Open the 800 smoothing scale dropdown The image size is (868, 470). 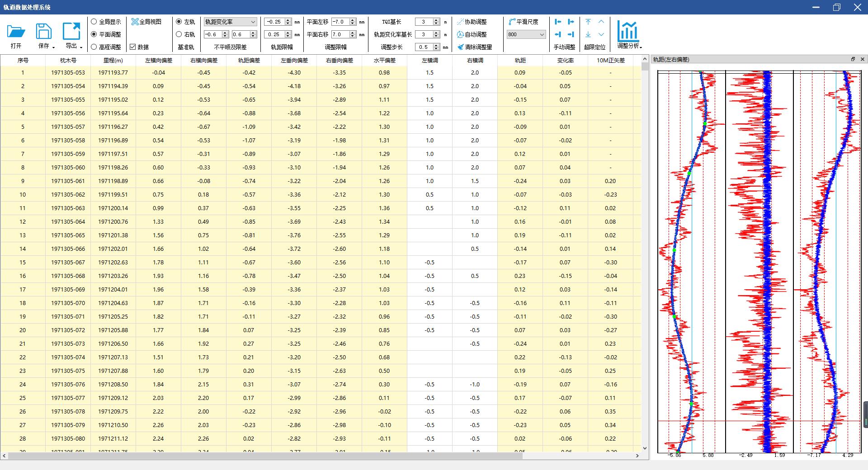(x=526, y=34)
